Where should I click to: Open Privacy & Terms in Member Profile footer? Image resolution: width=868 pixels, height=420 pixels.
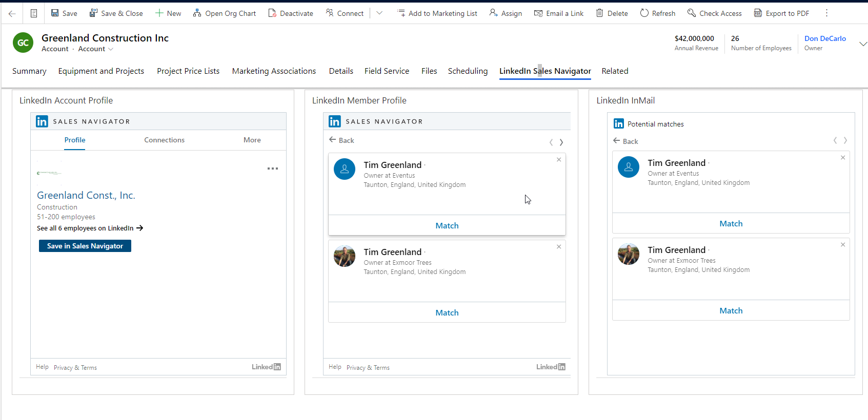[x=368, y=368]
